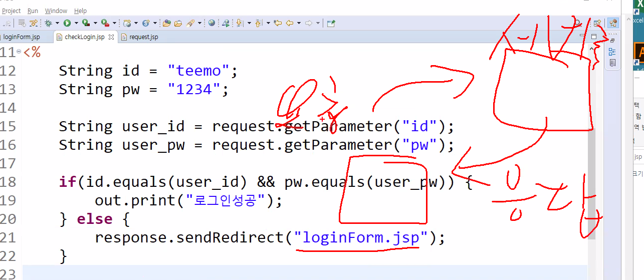644x280 pixels.
Task: Open External Tools dropdown arrow
Action: pos(114,23)
